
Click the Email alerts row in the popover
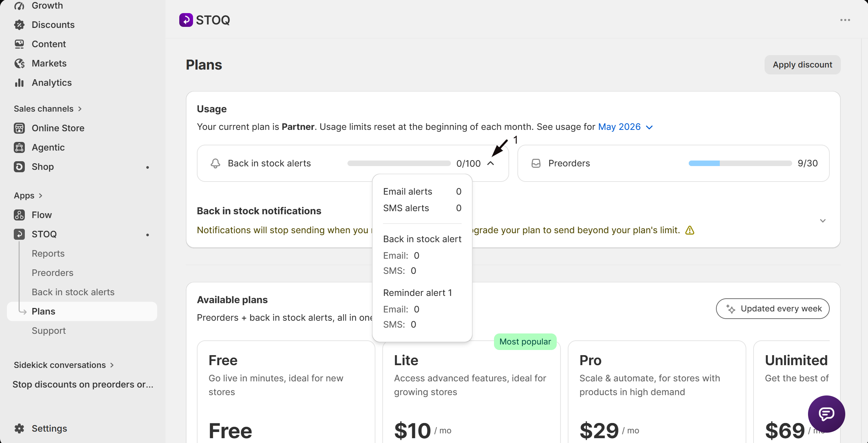tap(422, 192)
